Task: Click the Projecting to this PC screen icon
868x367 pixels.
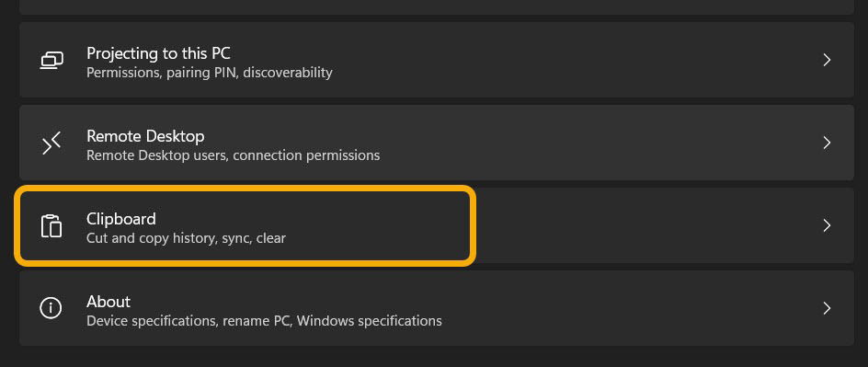Action: tap(51, 60)
